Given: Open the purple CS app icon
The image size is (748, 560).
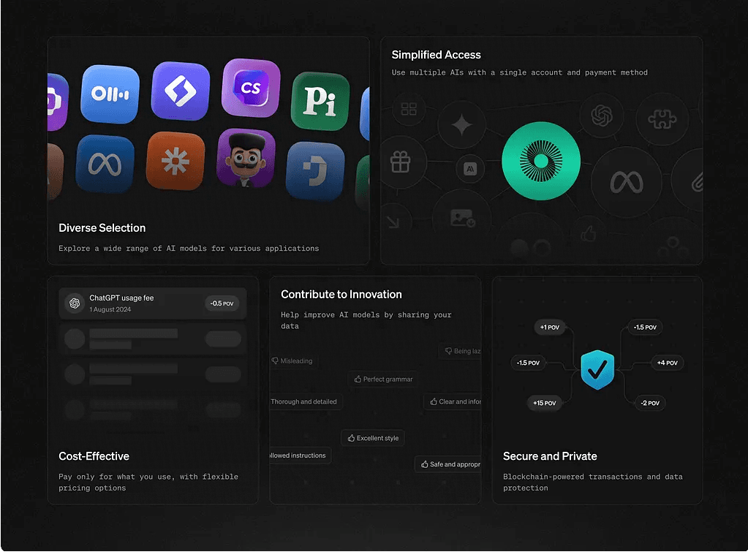Looking at the screenshot, I should coord(251,88).
